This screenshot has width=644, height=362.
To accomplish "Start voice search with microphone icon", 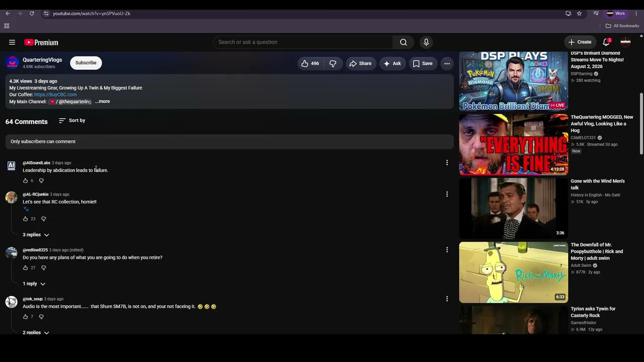I will point(426,42).
